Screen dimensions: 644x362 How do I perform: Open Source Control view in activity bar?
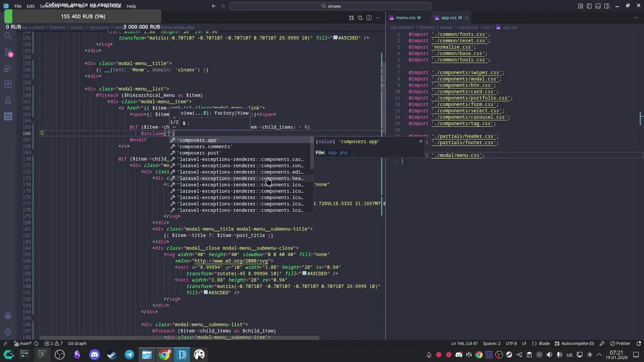pos(8,52)
